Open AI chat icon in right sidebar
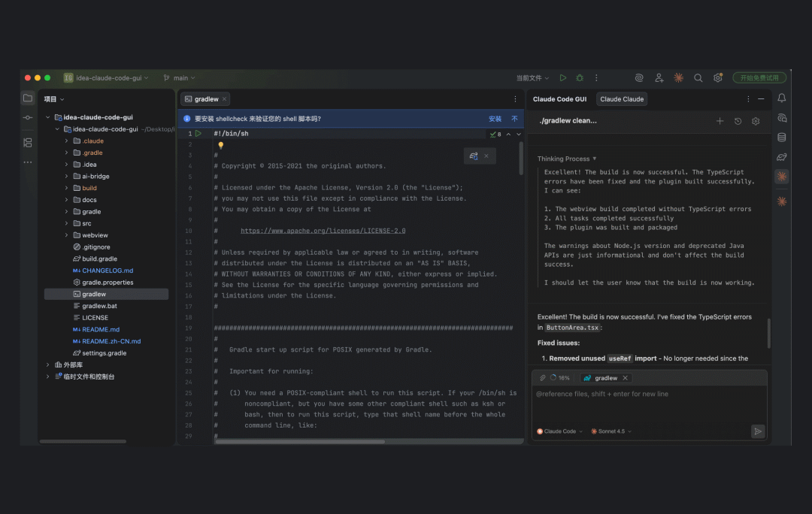The width and height of the screenshot is (812, 514). click(781, 118)
